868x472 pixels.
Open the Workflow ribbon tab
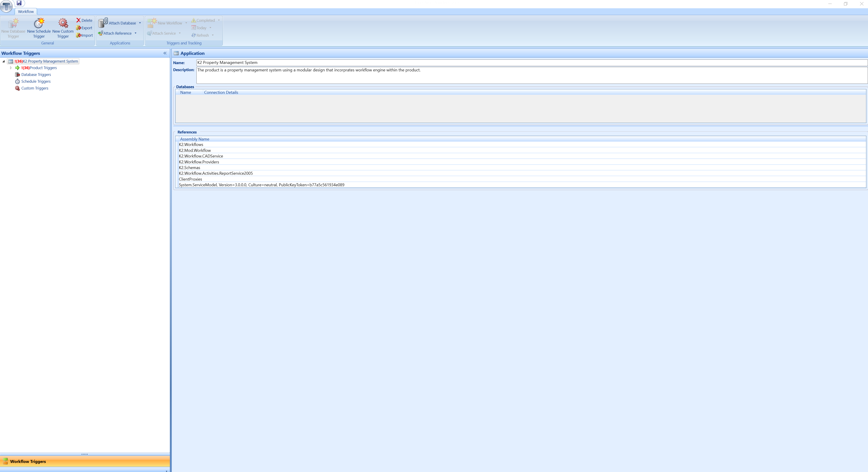click(x=26, y=12)
